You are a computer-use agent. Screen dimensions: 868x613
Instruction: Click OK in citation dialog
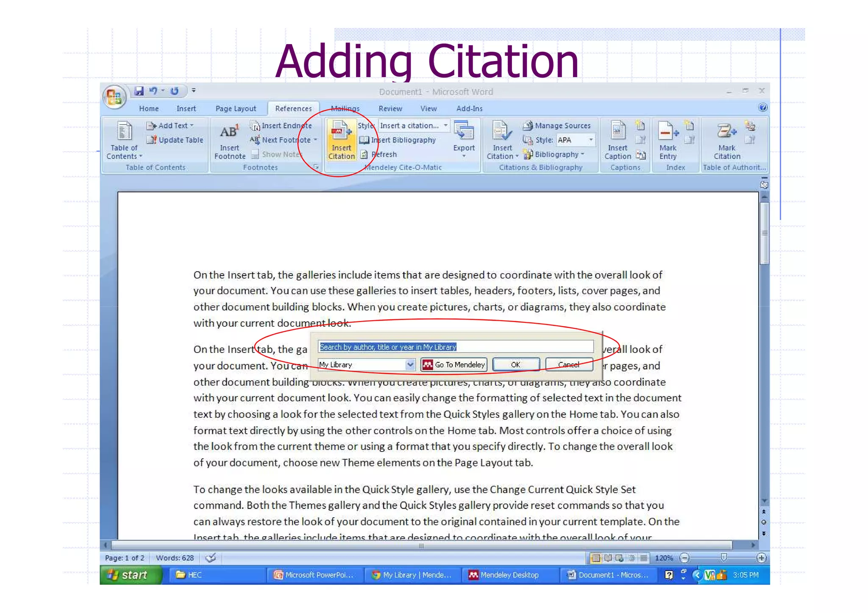(515, 365)
